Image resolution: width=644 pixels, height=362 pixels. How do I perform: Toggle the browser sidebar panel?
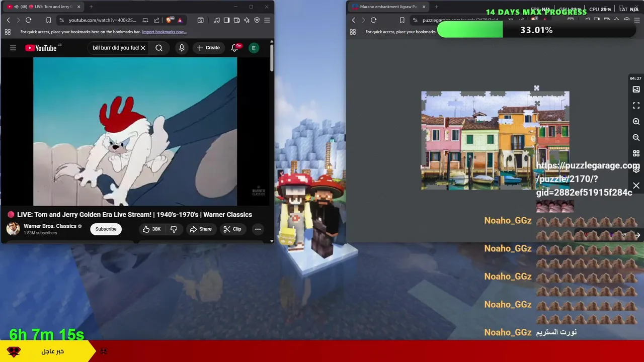(x=226, y=20)
